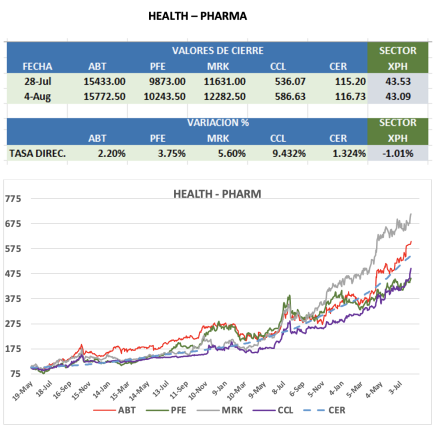Click the ABT closing value 15772.50
This screenshot has width=440, height=431.
pos(104,97)
